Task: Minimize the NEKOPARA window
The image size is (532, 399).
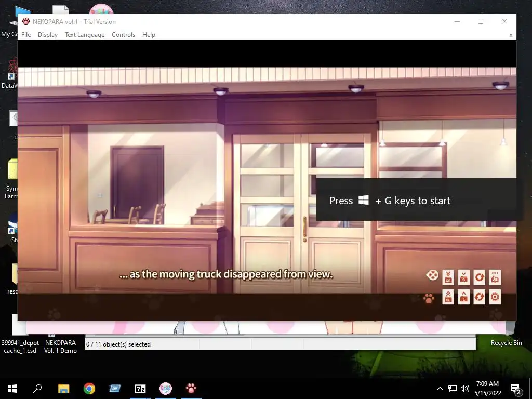Action: tap(457, 21)
